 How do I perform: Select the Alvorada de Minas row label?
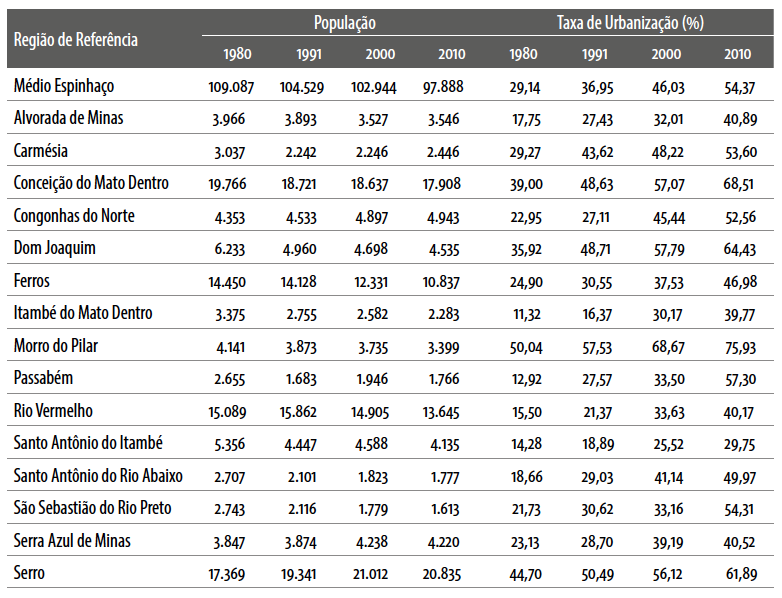(69, 118)
